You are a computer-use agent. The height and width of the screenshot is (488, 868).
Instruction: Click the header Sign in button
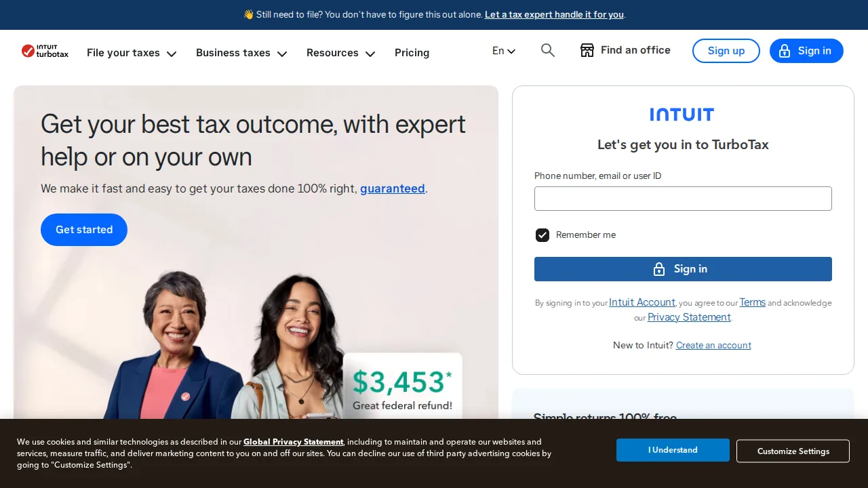pos(806,51)
